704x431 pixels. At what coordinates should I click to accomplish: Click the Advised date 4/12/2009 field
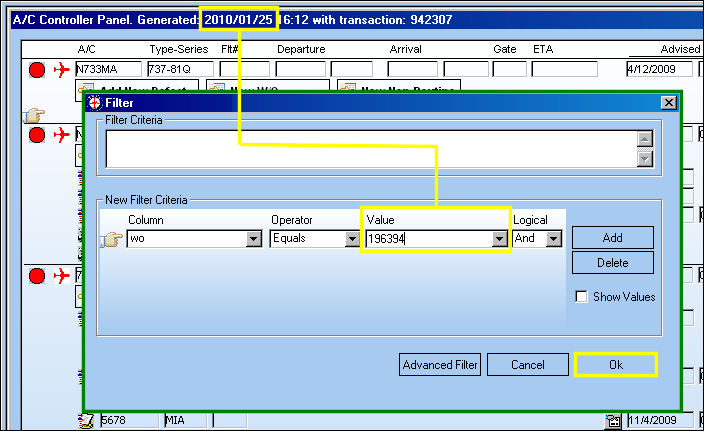pyautogui.click(x=660, y=69)
